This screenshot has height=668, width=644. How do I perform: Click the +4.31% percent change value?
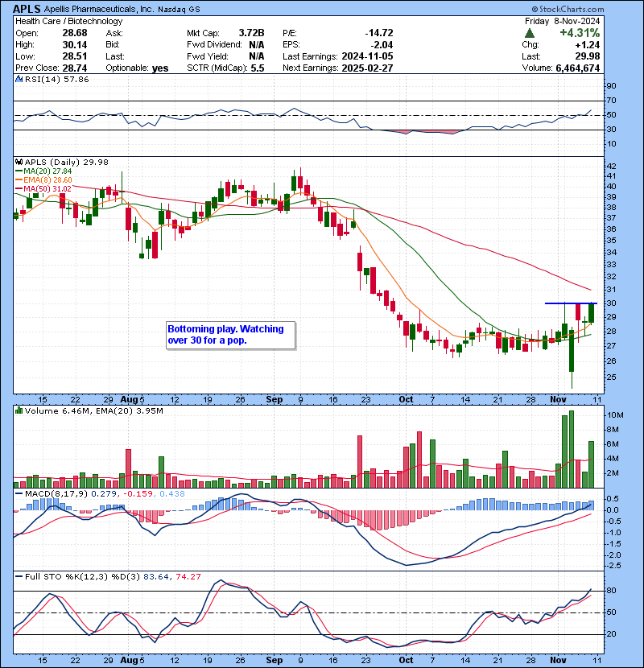click(x=580, y=33)
